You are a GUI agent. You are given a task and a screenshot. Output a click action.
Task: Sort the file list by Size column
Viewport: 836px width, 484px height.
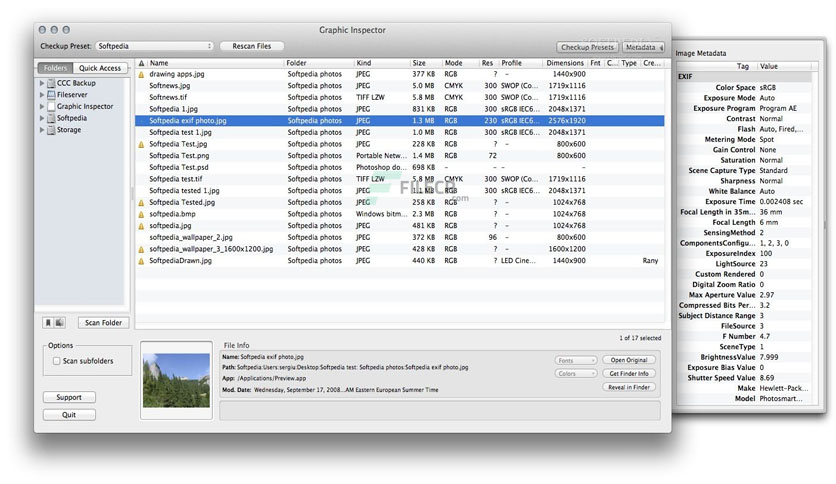pyautogui.click(x=425, y=63)
